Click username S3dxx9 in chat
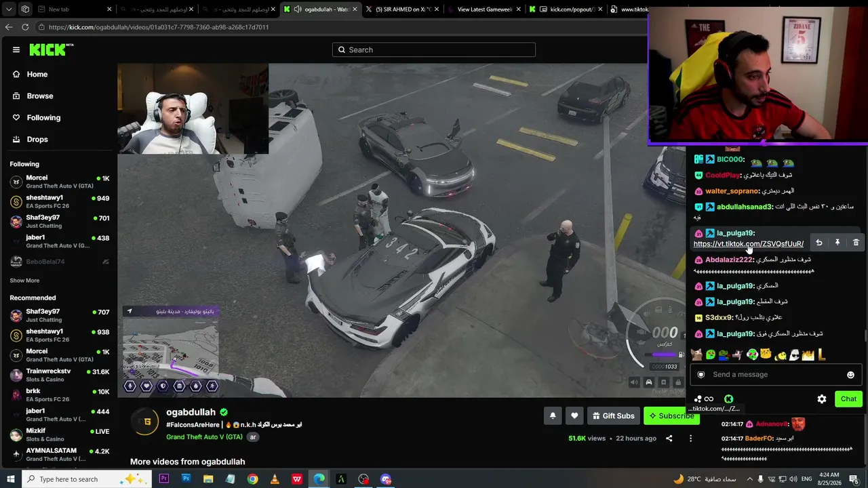This screenshot has width=868, height=488. (719, 318)
